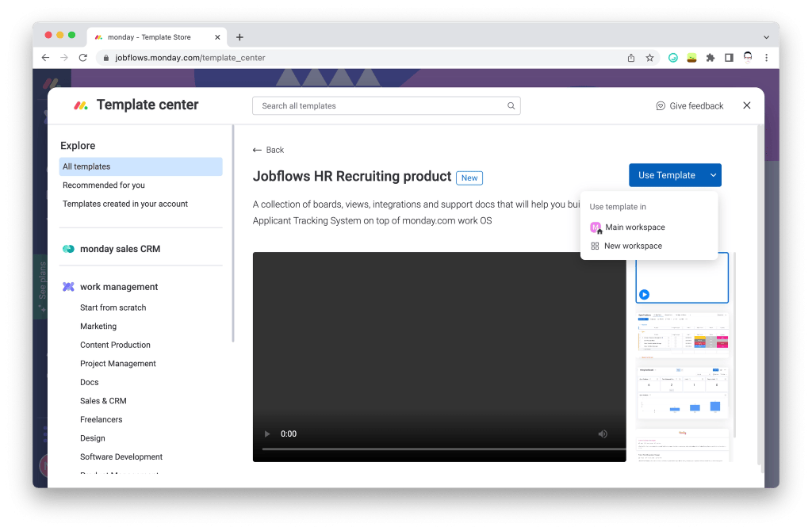Click Give feedback link
This screenshot has width=812, height=531.
(x=689, y=105)
